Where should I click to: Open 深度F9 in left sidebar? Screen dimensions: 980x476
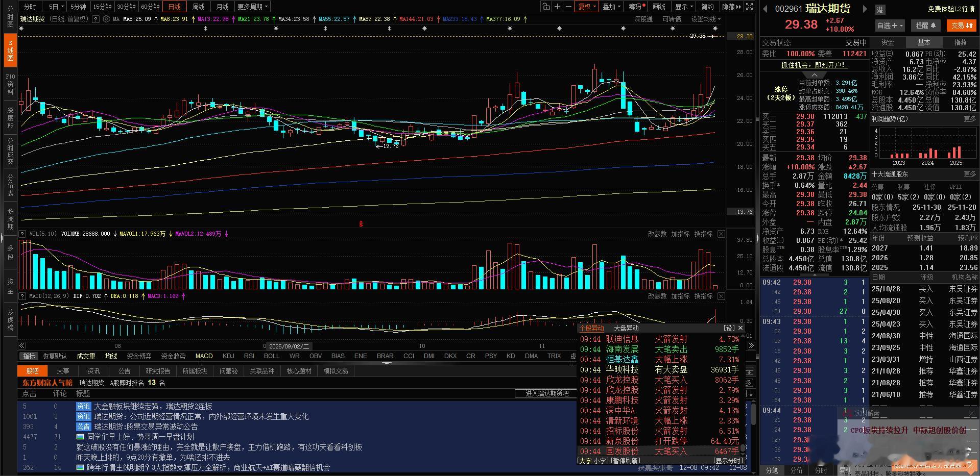click(10, 117)
